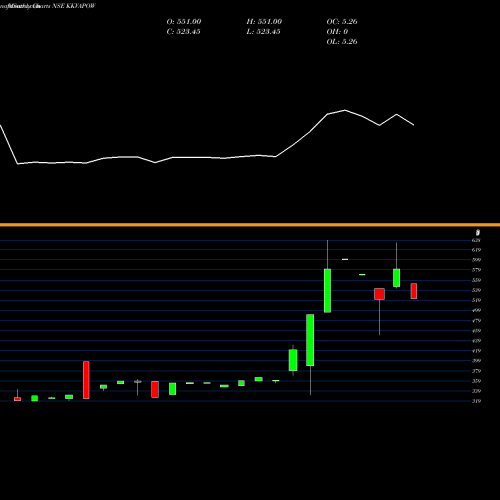The image size is (500, 500).
Task: Click the 579 price axis label
Action: 476,270
